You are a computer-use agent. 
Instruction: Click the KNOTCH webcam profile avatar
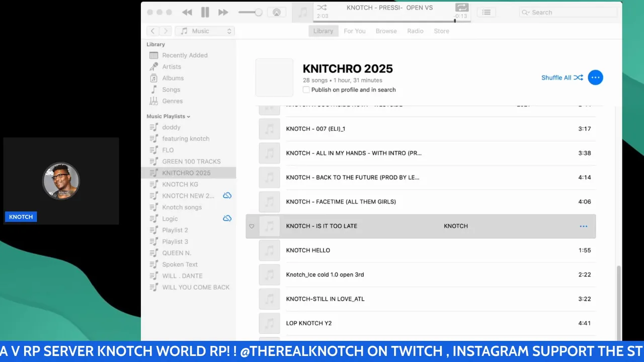(61, 180)
